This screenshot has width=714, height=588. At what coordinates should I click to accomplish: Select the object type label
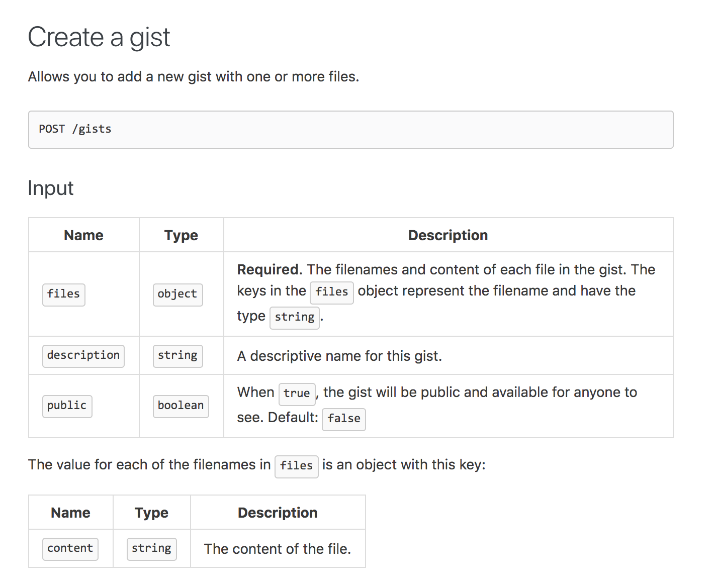(x=177, y=295)
